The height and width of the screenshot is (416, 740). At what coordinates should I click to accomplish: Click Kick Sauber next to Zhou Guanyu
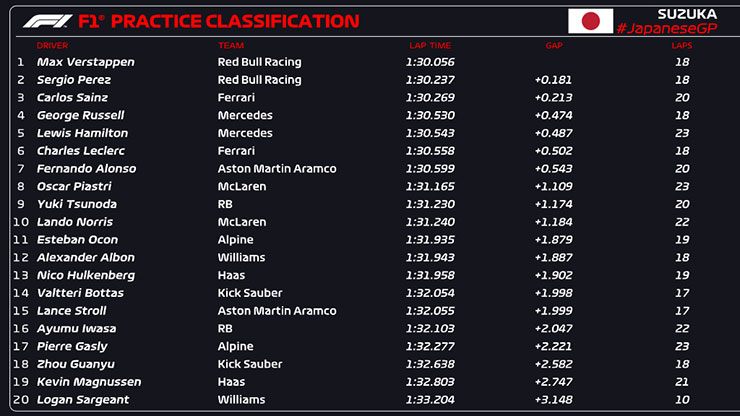pyautogui.click(x=250, y=364)
